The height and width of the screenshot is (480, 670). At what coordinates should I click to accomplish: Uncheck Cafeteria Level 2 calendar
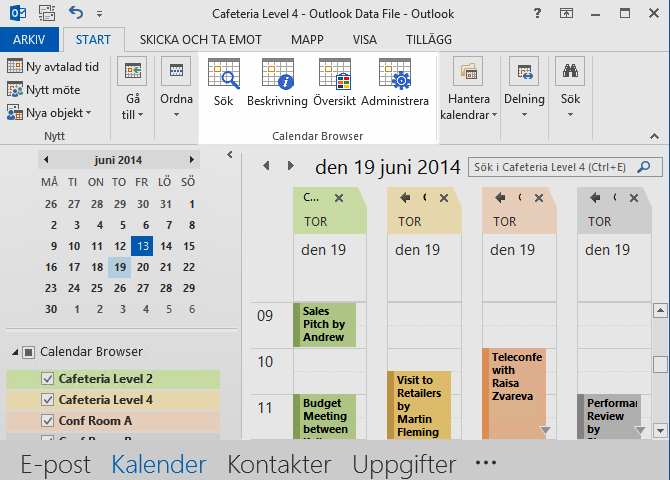click(x=47, y=379)
